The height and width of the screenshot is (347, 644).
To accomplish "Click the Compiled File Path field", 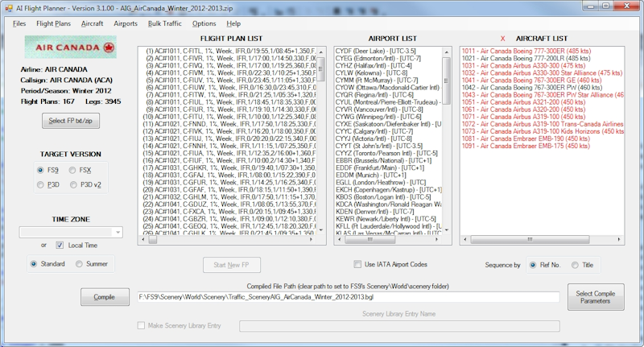I will pyautogui.click(x=349, y=297).
